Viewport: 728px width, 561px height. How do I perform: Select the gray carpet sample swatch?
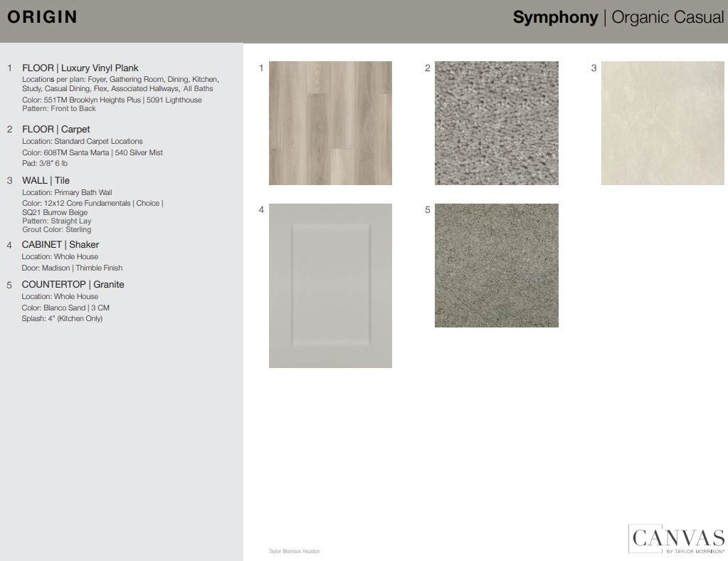(x=496, y=123)
